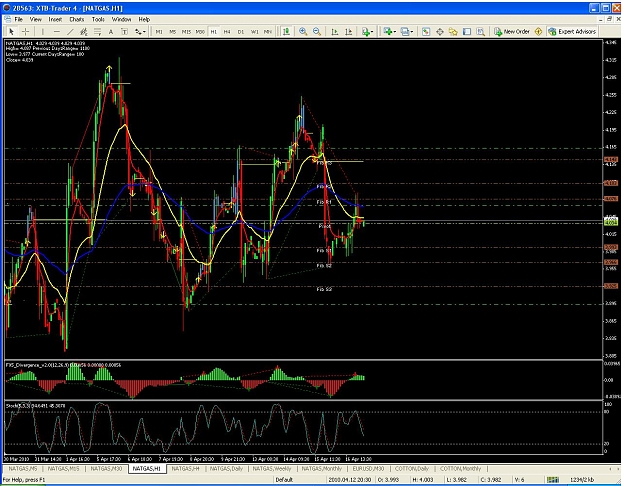Click the yellow MetaEditor diamond icon
Image resolution: width=625 pixels, height=486 pixels.
tap(538, 31)
